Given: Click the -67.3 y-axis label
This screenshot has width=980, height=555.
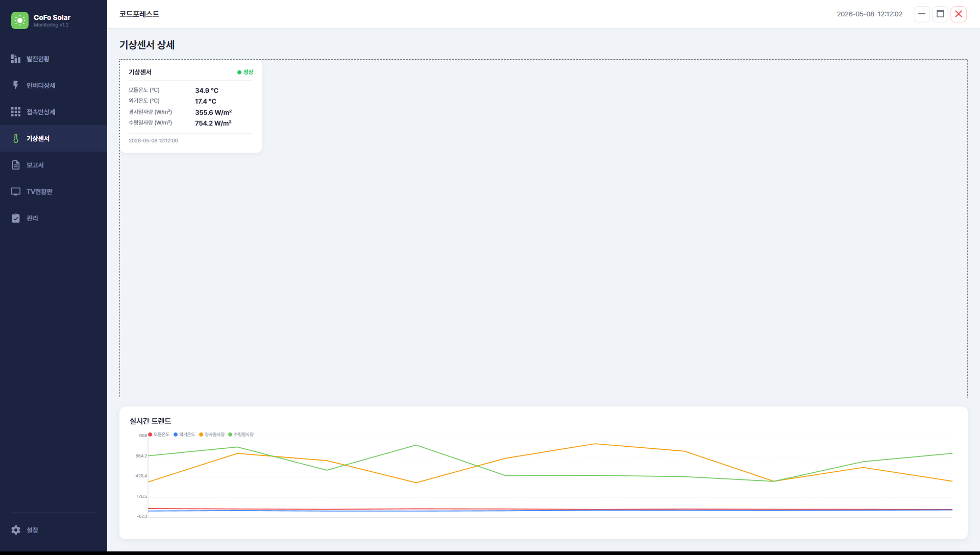Looking at the screenshot, I should click(x=142, y=516).
